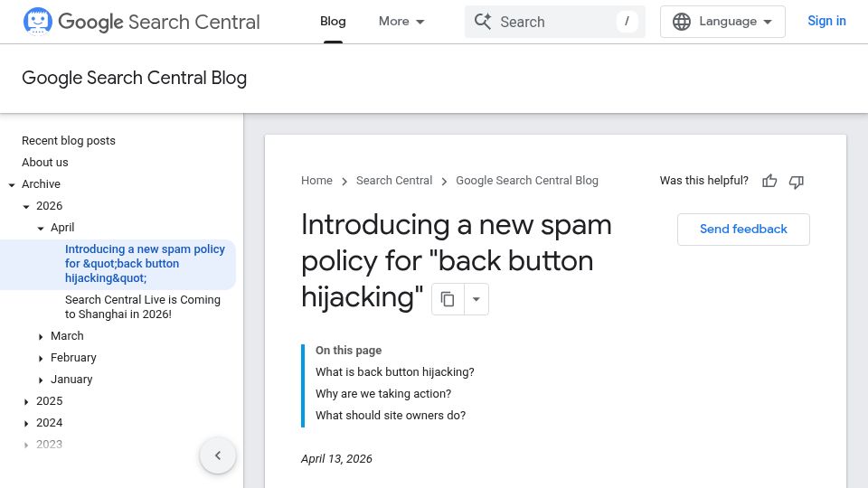Open the More menu
The height and width of the screenshot is (488, 868).
tap(401, 22)
